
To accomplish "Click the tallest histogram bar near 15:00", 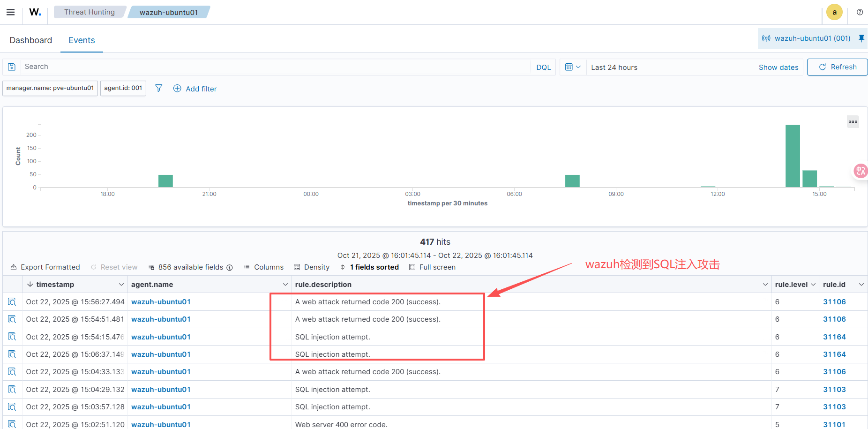I will (793, 156).
